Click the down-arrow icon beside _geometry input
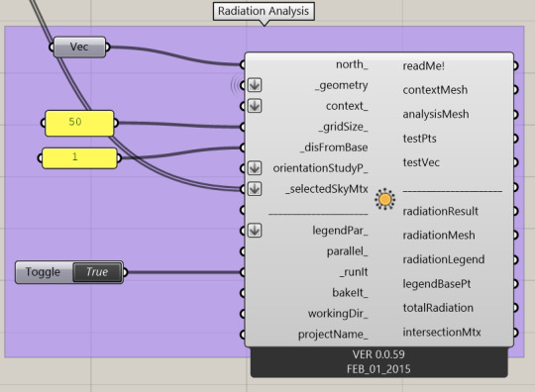This screenshot has height=392, width=535. pos(255,85)
